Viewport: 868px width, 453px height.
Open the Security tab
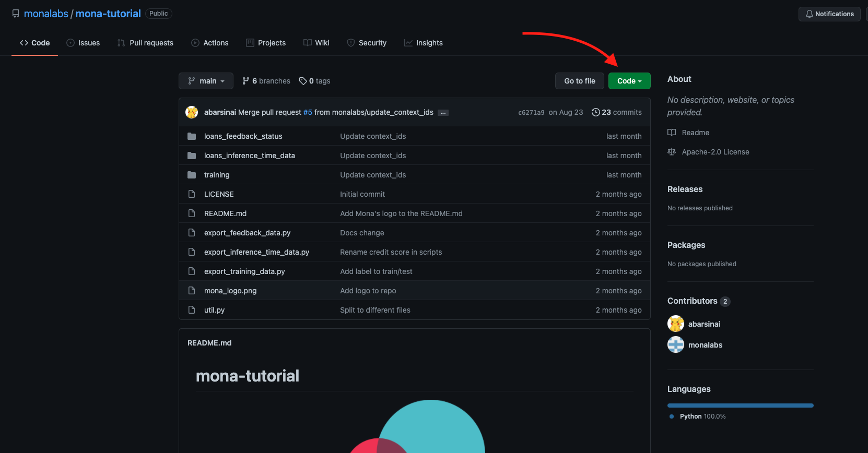(x=367, y=43)
